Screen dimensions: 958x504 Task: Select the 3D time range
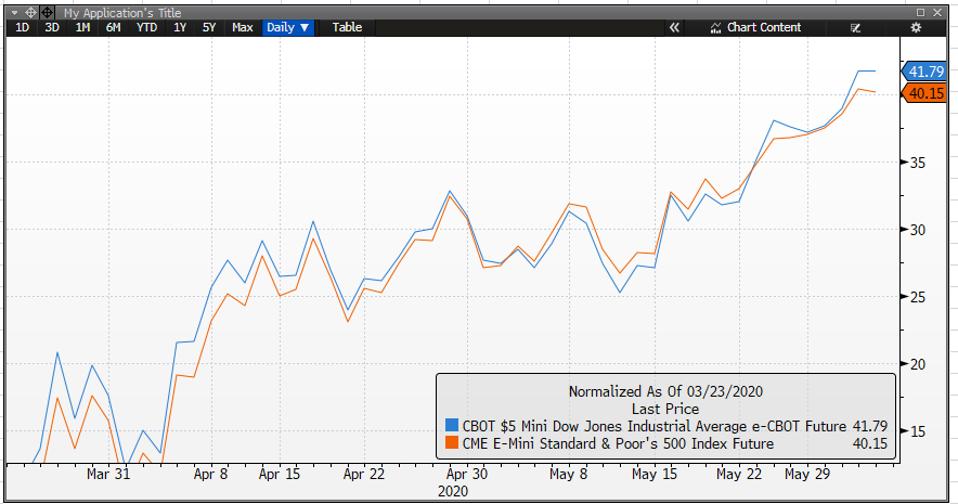click(52, 28)
